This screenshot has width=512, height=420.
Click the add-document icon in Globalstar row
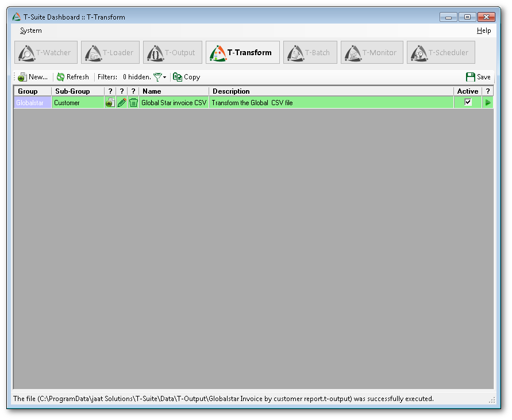click(110, 102)
